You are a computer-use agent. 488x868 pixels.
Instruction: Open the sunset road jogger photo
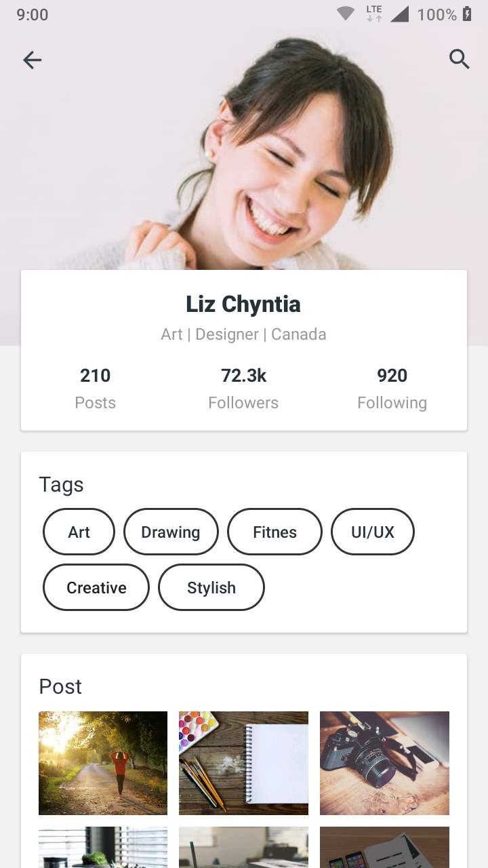[x=103, y=763]
